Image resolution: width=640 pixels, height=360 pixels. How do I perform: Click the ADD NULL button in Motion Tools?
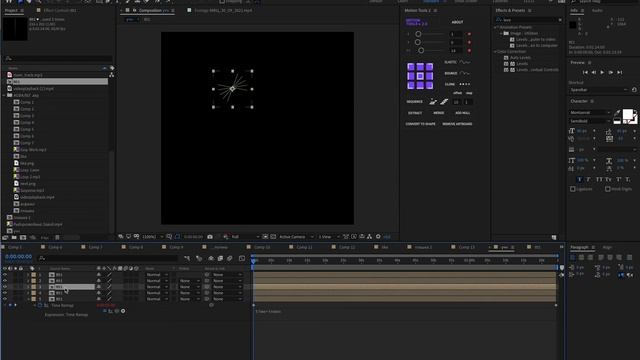point(462,113)
